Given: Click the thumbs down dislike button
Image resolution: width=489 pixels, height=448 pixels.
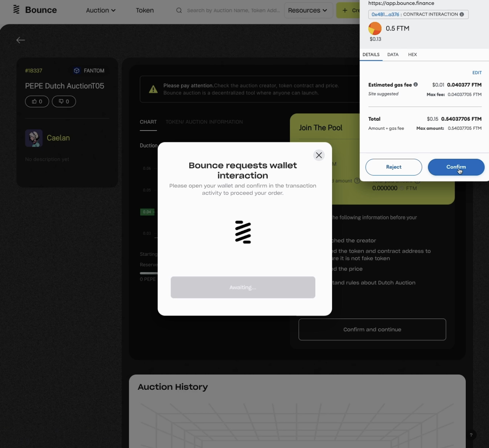Looking at the screenshot, I should click(64, 102).
